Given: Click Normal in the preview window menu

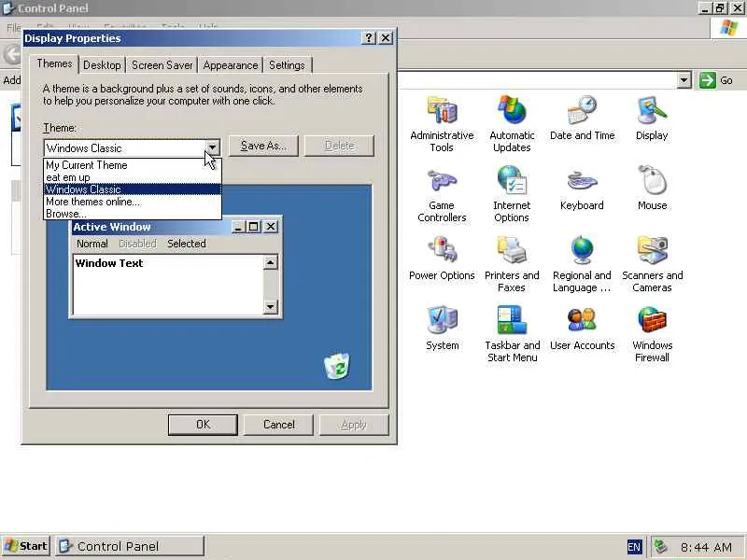Looking at the screenshot, I should pos(92,244).
